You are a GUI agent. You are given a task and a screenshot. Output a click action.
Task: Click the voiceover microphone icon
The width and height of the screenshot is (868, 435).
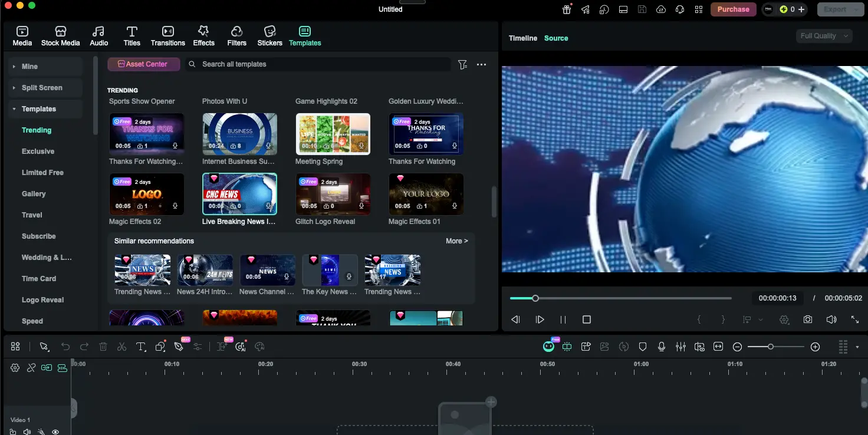[662, 347]
